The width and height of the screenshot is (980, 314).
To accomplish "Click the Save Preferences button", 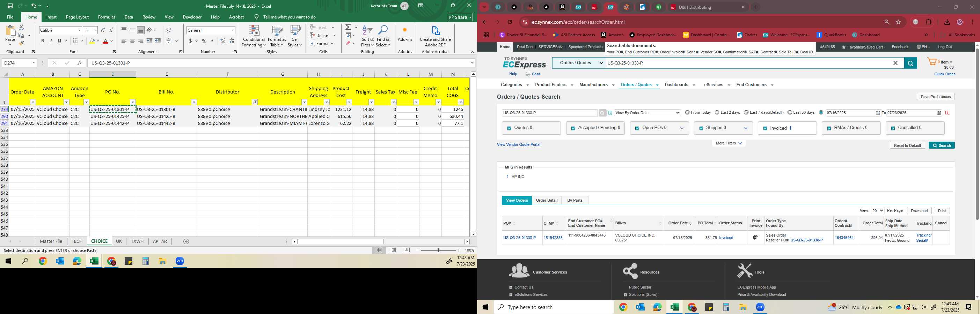I will (936, 97).
